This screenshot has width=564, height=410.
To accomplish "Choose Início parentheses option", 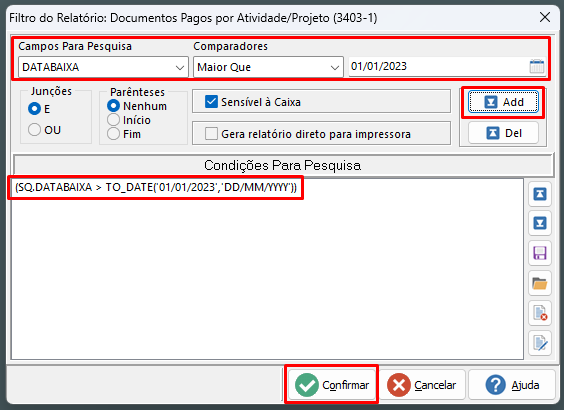I will (x=113, y=120).
